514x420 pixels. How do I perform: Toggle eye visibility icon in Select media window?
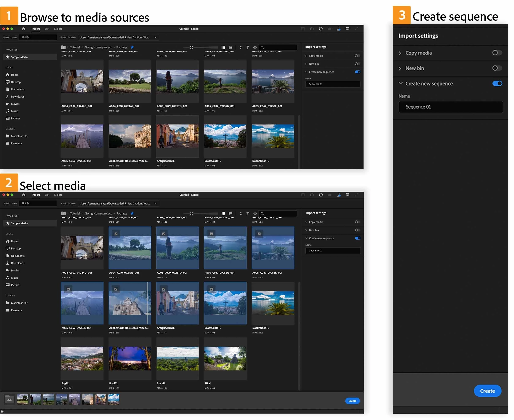coord(255,213)
